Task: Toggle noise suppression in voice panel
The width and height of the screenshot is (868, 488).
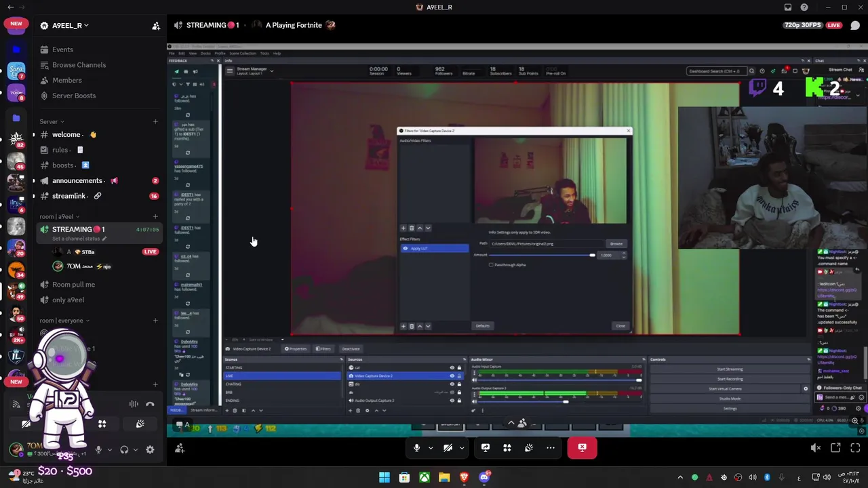Action: click(134, 405)
